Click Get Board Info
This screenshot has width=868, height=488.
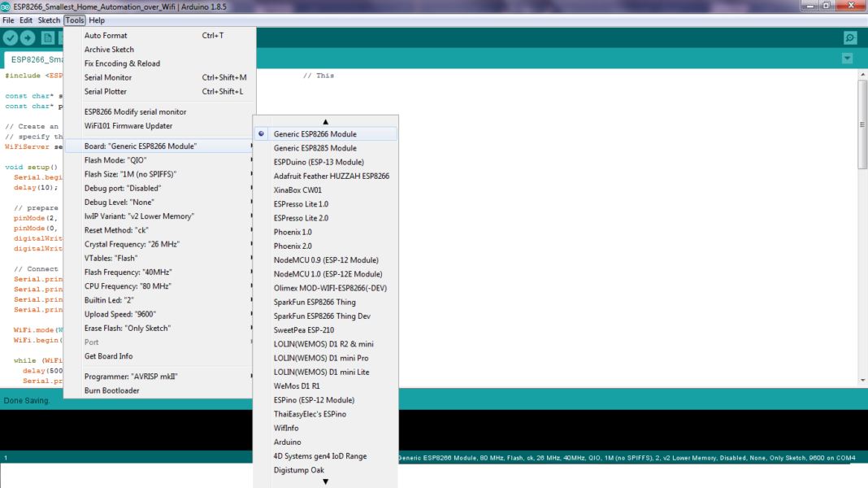coord(108,356)
